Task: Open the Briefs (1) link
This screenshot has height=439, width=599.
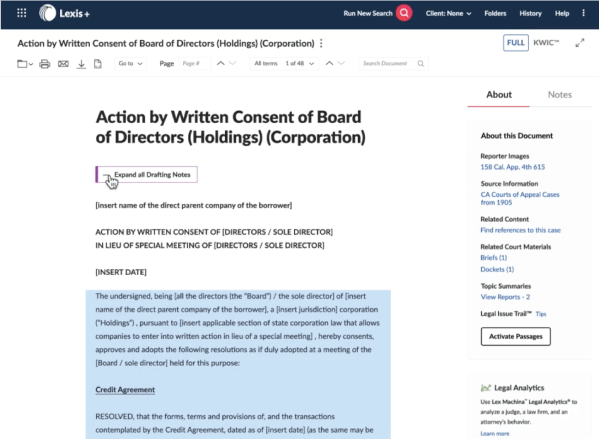Action: [x=494, y=258]
